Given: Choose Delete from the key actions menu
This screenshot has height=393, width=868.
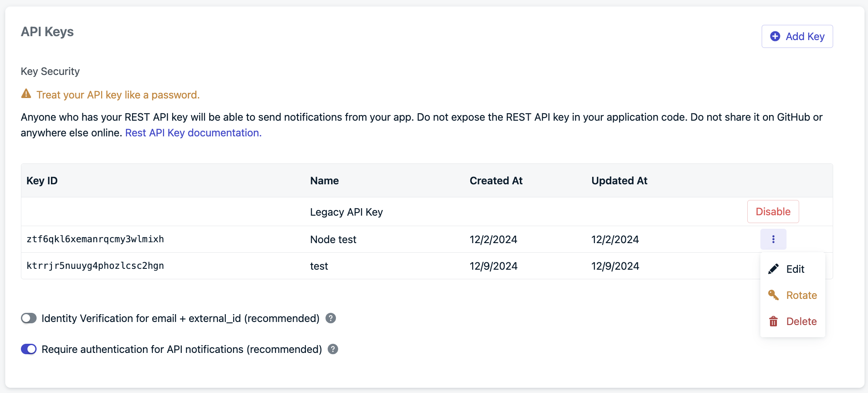Looking at the screenshot, I should pos(793,322).
